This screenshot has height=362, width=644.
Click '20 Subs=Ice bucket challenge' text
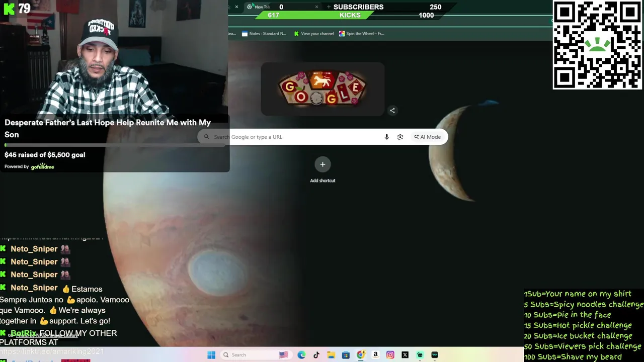tap(578, 336)
